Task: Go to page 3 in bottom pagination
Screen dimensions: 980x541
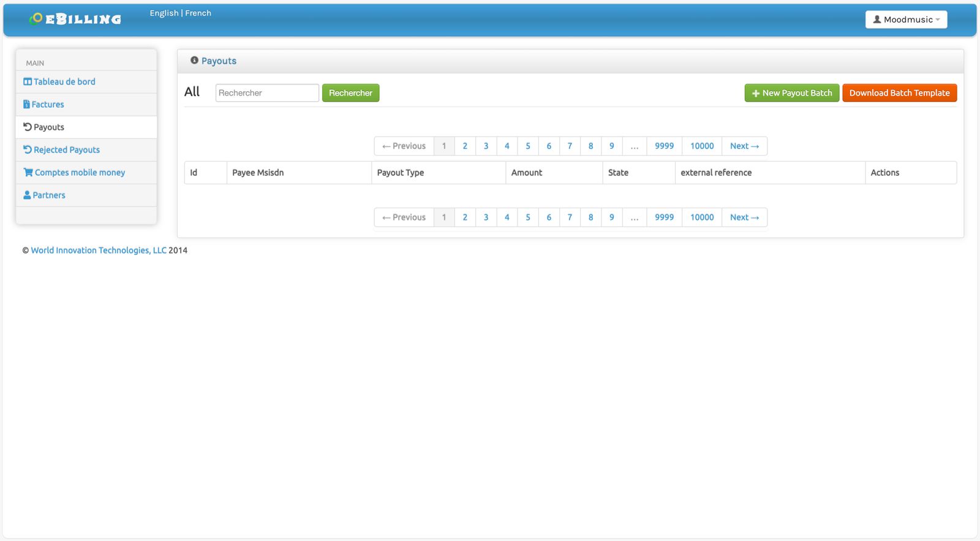Action: pos(486,217)
